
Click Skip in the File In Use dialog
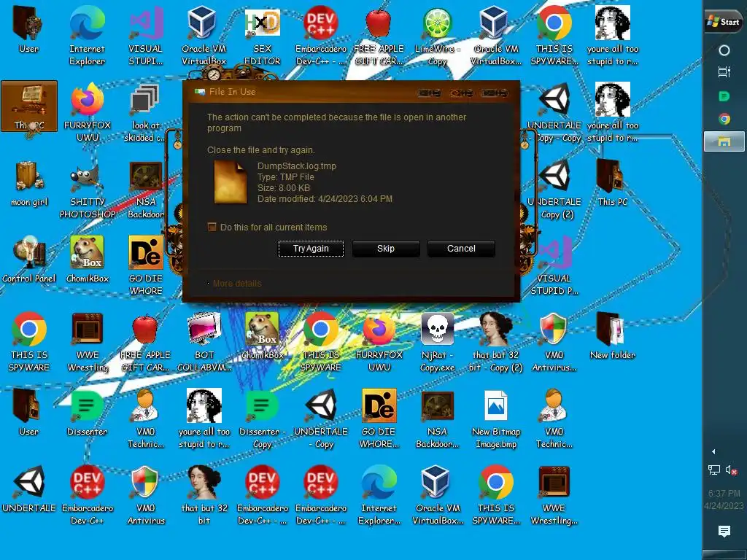pyautogui.click(x=386, y=249)
